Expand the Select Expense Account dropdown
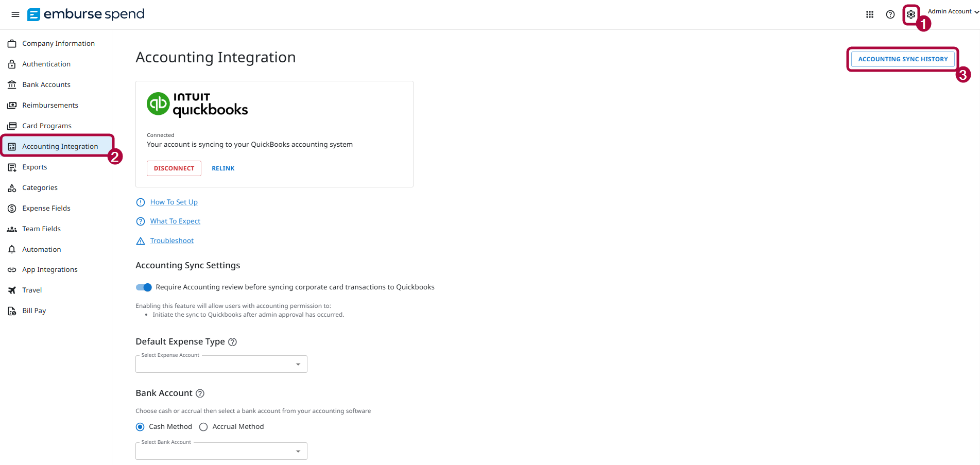Screen dimensions: 980x465 click(221, 364)
